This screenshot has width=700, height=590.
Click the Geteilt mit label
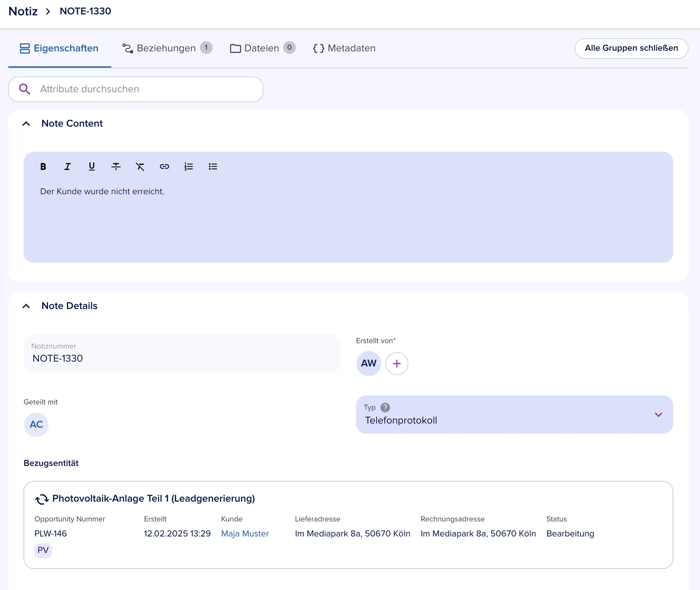point(41,402)
